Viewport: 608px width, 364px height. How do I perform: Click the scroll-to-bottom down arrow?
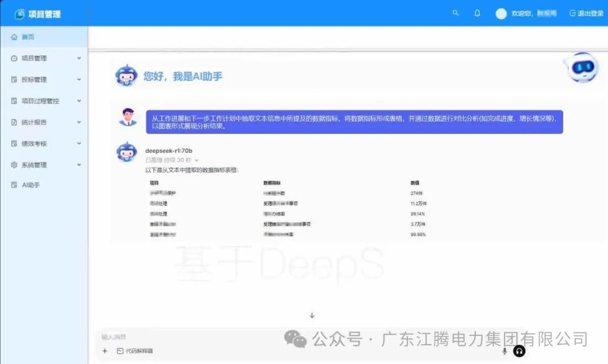point(312,315)
